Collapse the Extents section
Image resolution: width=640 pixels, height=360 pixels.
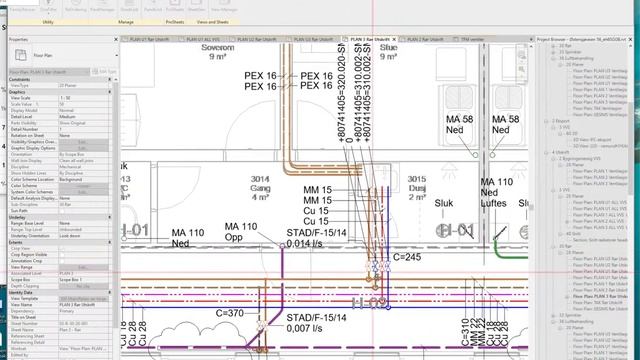pos(109,242)
